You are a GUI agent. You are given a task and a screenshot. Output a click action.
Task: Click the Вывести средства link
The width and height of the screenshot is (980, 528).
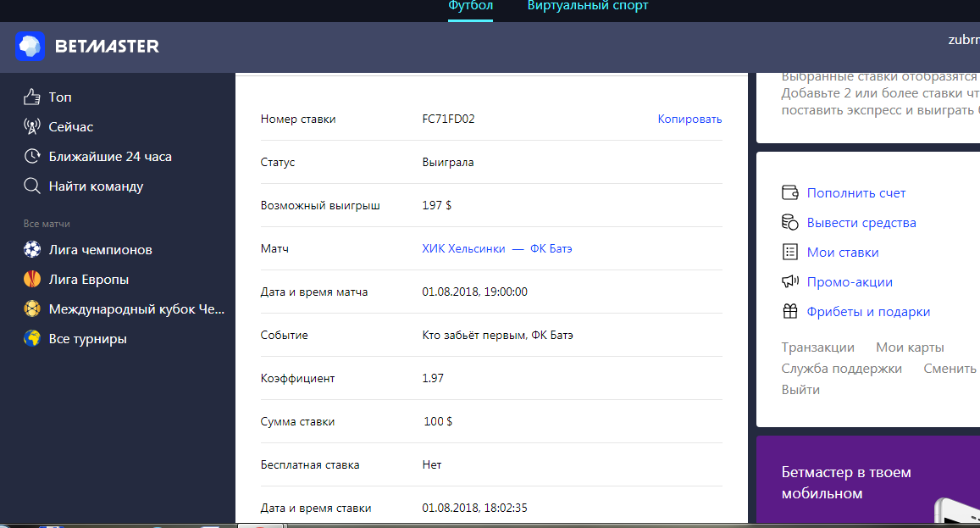click(x=861, y=223)
